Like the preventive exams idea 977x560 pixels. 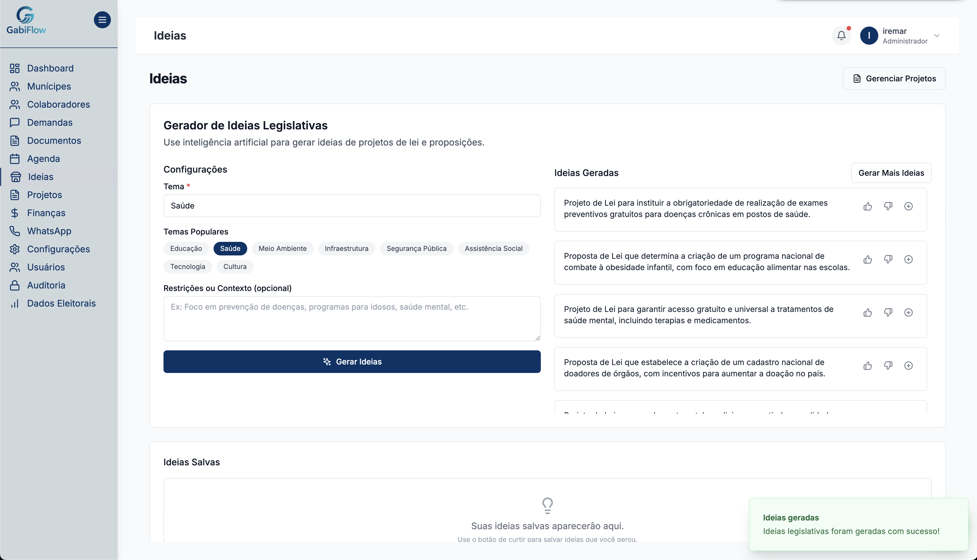[868, 206]
